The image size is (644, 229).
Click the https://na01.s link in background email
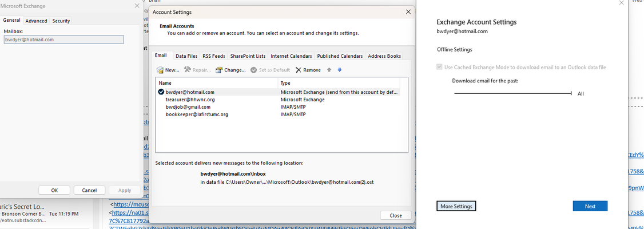130,212
